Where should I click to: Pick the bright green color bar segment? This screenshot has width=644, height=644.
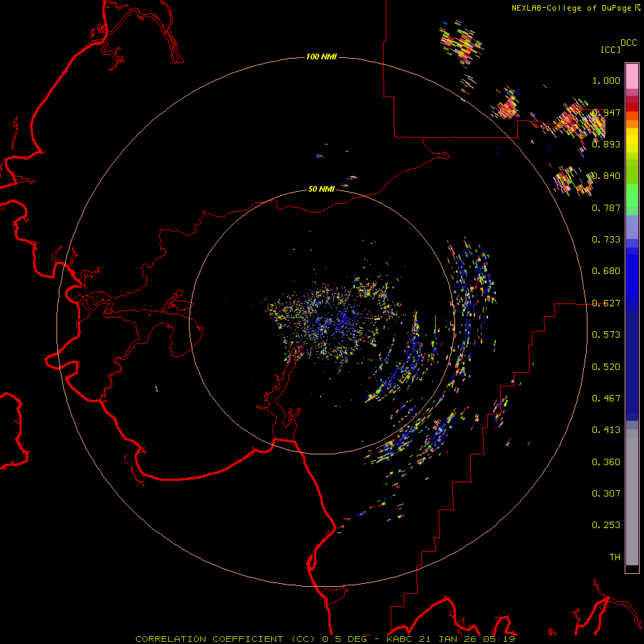point(632,195)
